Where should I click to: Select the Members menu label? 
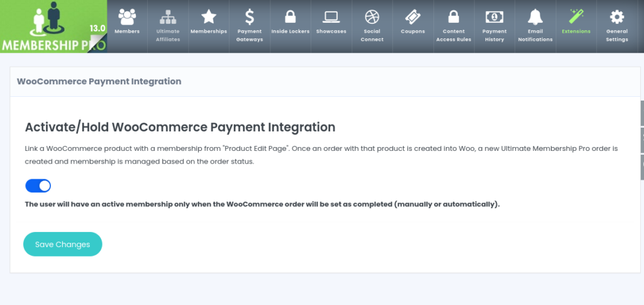[127, 31]
